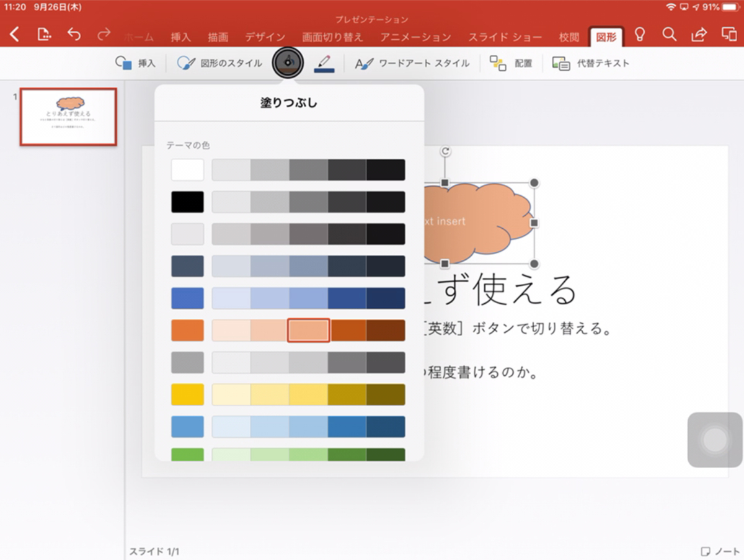This screenshot has height=560, width=744.
Task: Open the search magnifier icon
Action: point(669,35)
